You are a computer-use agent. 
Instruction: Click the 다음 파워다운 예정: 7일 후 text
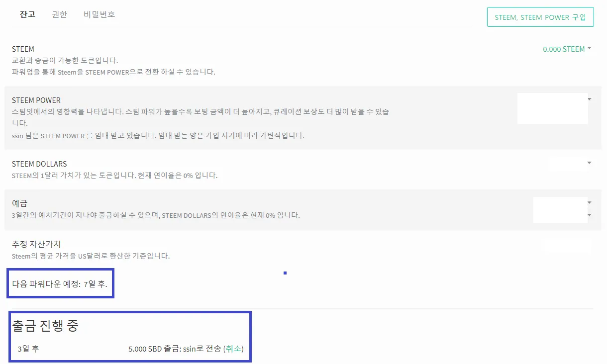pos(60,284)
